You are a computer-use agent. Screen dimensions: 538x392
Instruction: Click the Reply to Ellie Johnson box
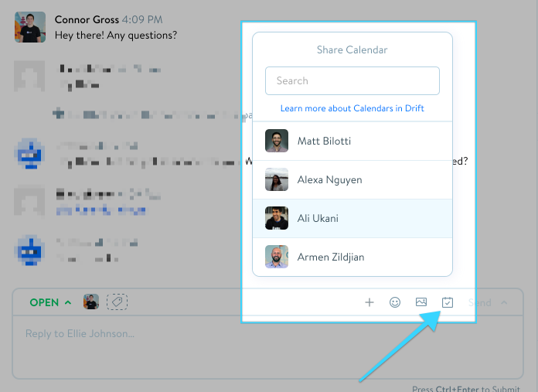pyautogui.click(x=267, y=346)
